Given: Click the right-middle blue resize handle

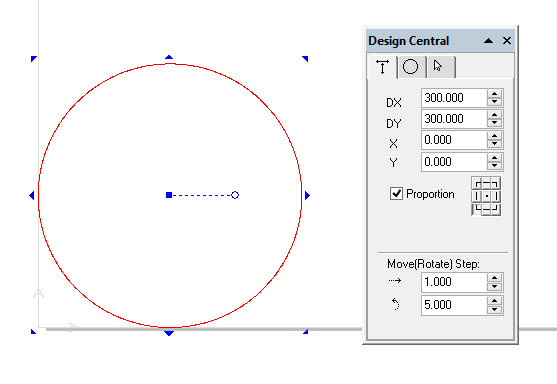Looking at the screenshot, I should tap(308, 195).
